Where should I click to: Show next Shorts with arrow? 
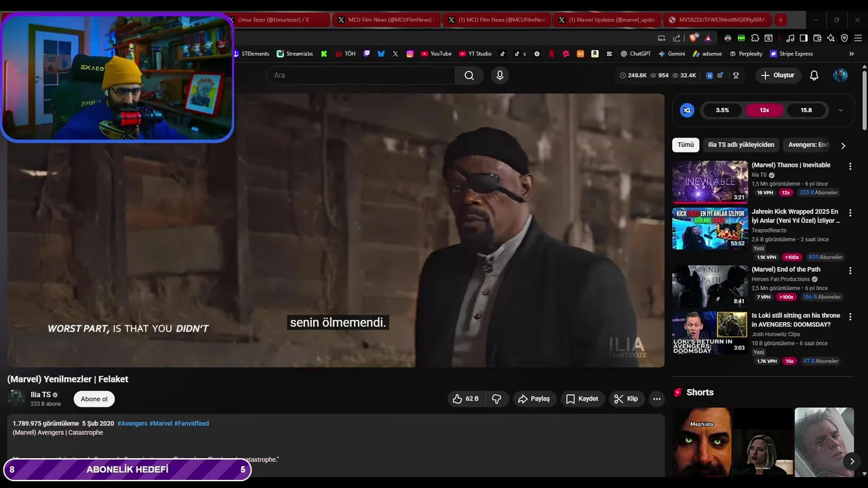click(x=852, y=462)
